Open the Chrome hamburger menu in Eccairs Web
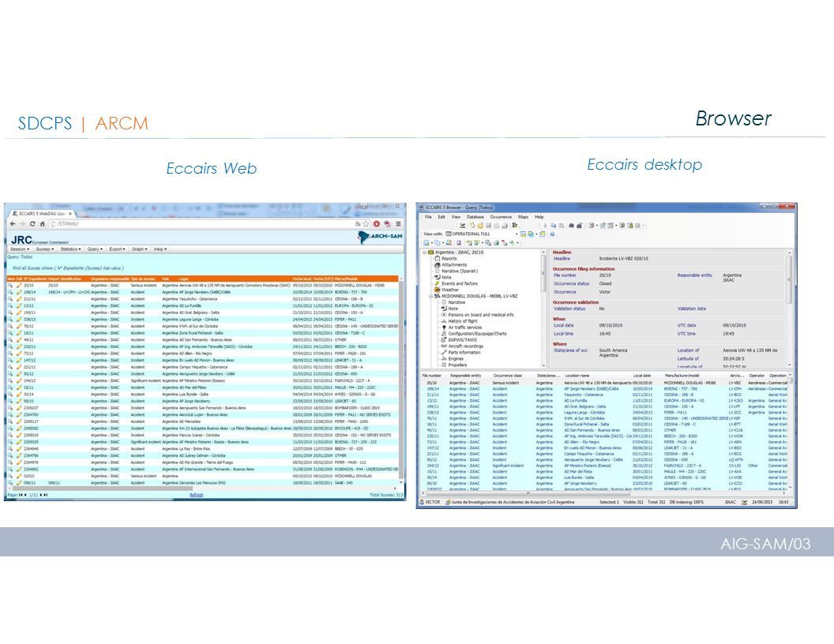This screenshot has width=834, height=644. coord(398,223)
